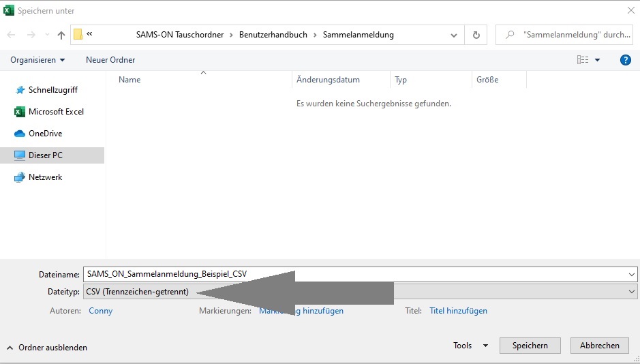Open recent locations dropdown arrow
The width and height of the screenshot is (640, 364).
pos(47,35)
